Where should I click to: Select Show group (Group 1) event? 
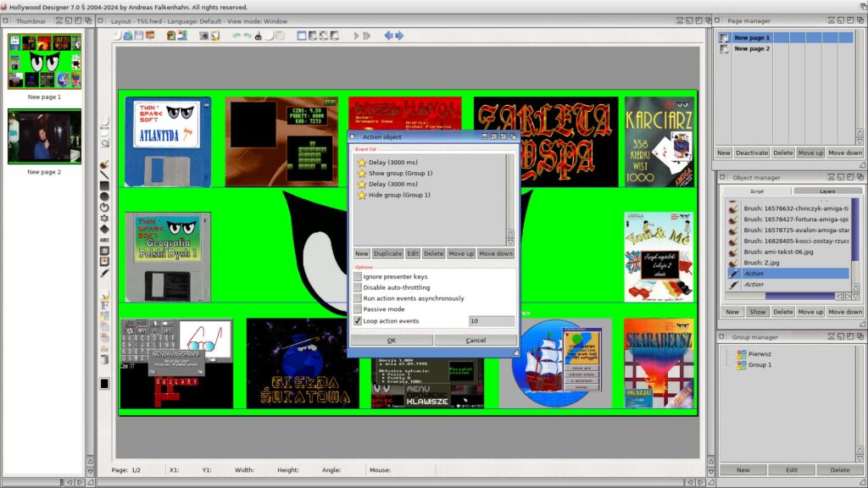pos(401,173)
